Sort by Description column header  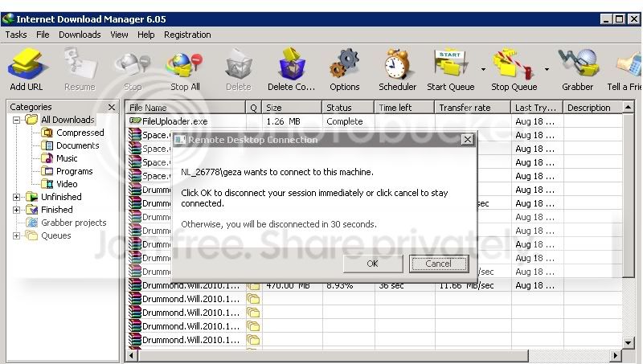pos(592,108)
